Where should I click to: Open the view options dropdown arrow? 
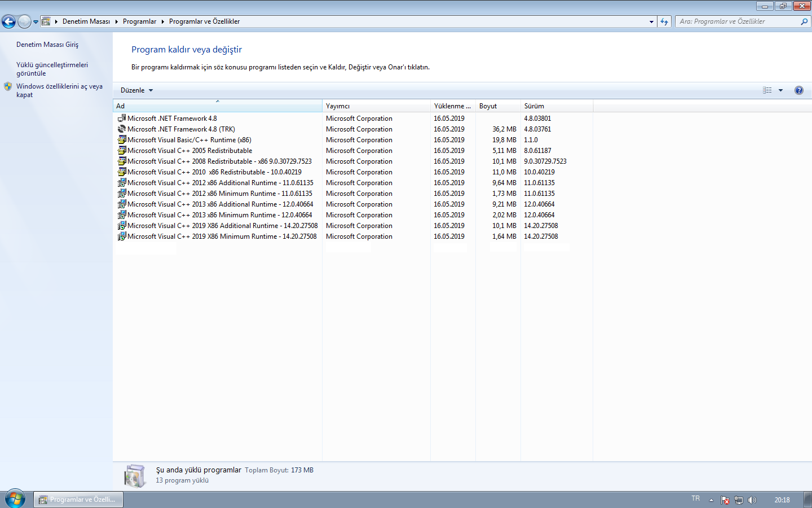click(781, 90)
